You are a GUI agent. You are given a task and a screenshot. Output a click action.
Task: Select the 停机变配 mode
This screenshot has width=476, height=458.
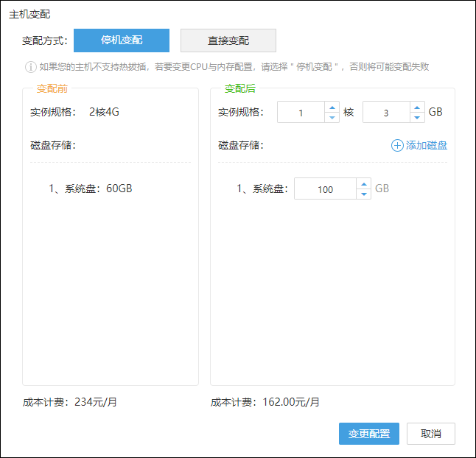pyautogui.click(x=122, y=40)
